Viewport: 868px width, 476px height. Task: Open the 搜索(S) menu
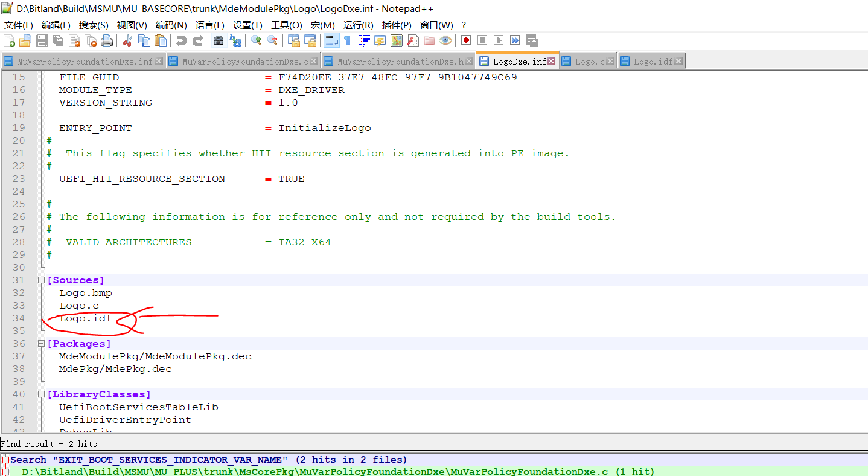94,25
